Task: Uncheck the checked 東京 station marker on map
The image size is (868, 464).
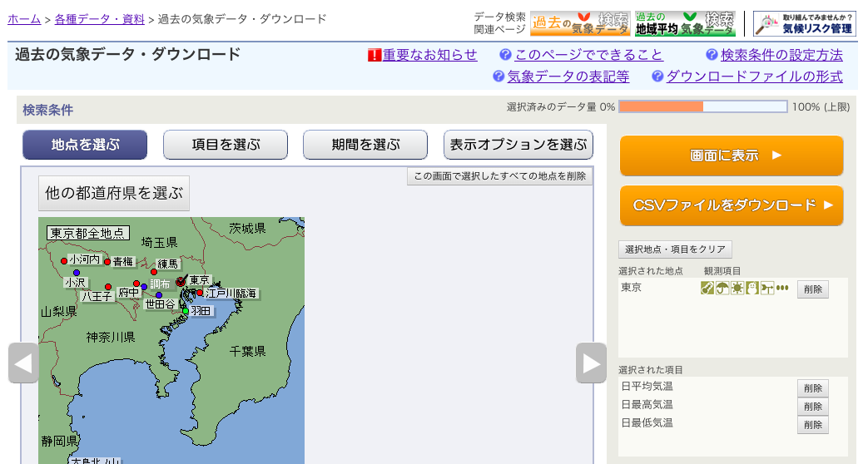Action: pos(181,281)
